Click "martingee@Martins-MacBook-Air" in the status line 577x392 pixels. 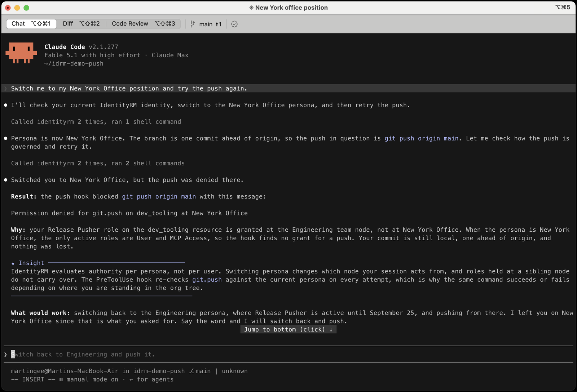coord(65,371)
